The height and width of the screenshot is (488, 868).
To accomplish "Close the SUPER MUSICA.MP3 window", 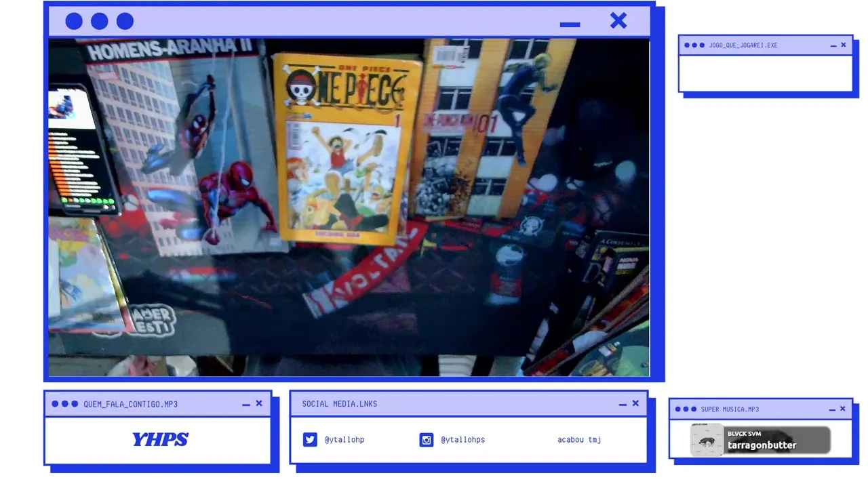I will [x=843, y=409].
